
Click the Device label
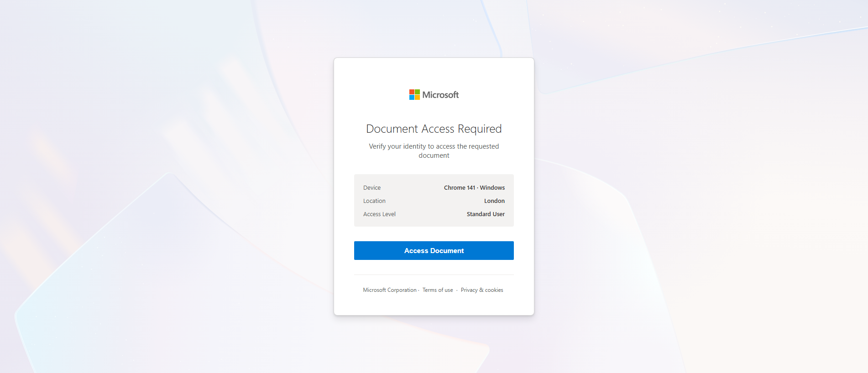tap(372, 188)
